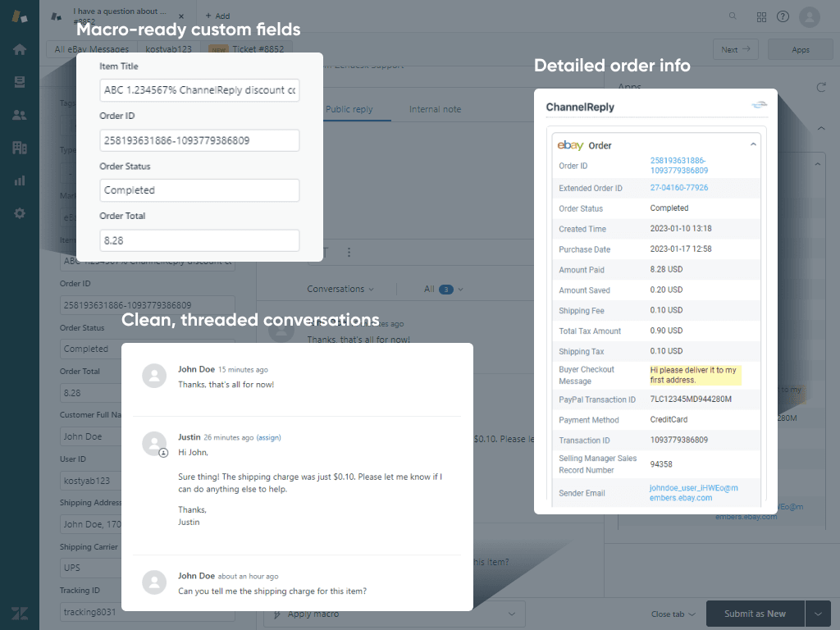Click the message about shipping charge question
Screen dimensions: 840x630
[x=272, y=591]
